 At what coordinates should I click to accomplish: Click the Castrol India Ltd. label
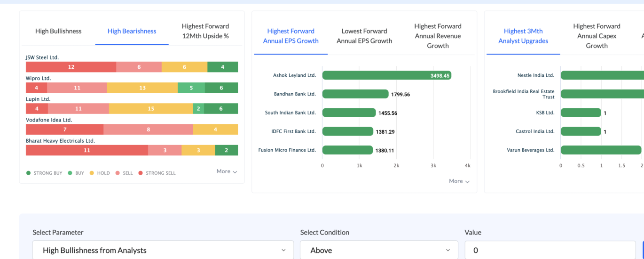coord(535,131)
